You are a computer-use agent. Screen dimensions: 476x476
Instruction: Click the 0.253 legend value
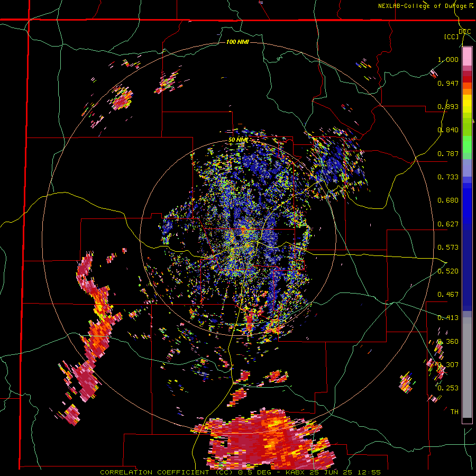point(448,388)
